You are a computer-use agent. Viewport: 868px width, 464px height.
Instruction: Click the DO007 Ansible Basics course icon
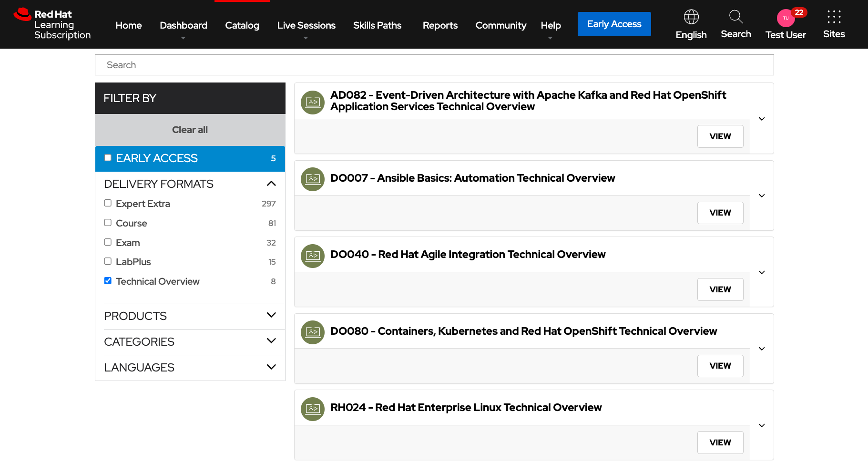312,179
